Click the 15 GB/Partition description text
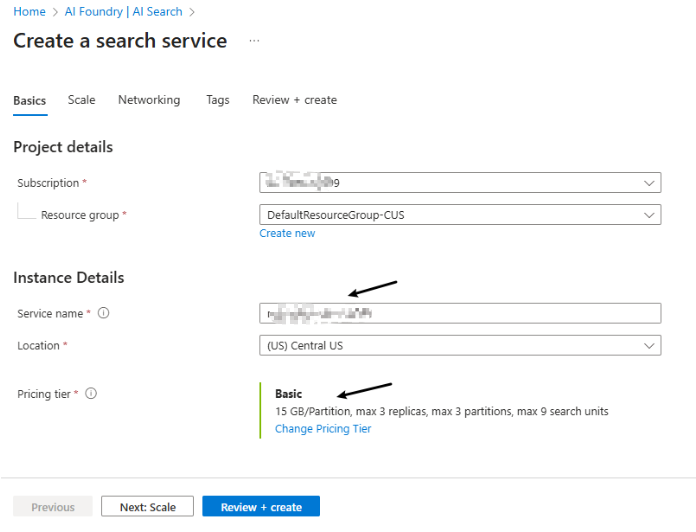Image resolution: width=696 pixels, height=532 pixels. (442, 411)
